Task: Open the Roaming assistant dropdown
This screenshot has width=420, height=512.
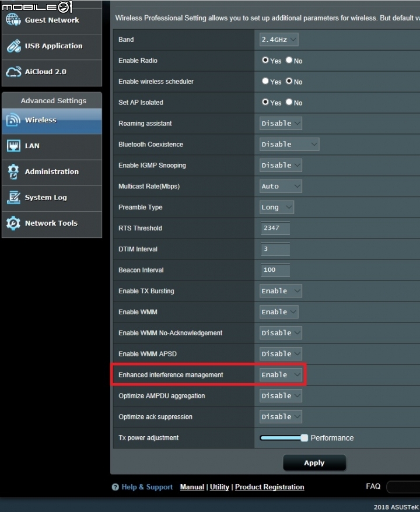Action: pyautogui.click(x=281, y=124)
